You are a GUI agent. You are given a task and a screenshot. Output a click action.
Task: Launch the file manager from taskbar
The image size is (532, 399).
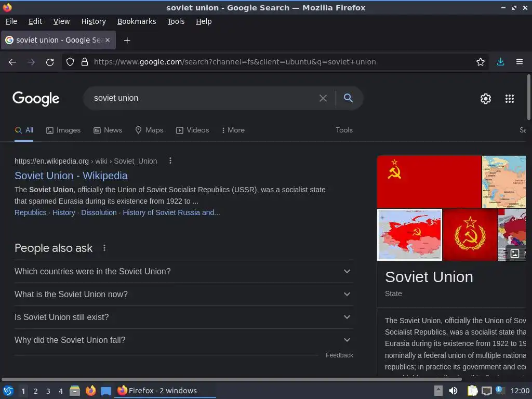(x=75, y=391)
